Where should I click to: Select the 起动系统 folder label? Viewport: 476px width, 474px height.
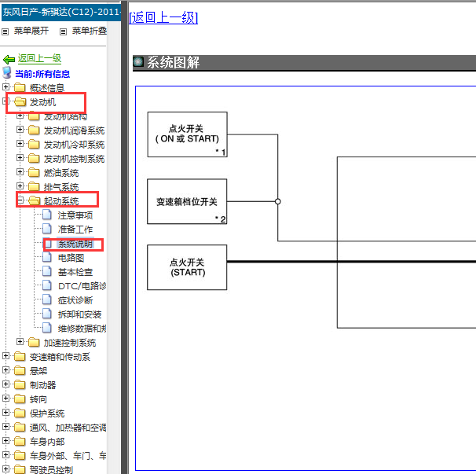(x=61, y=201)
